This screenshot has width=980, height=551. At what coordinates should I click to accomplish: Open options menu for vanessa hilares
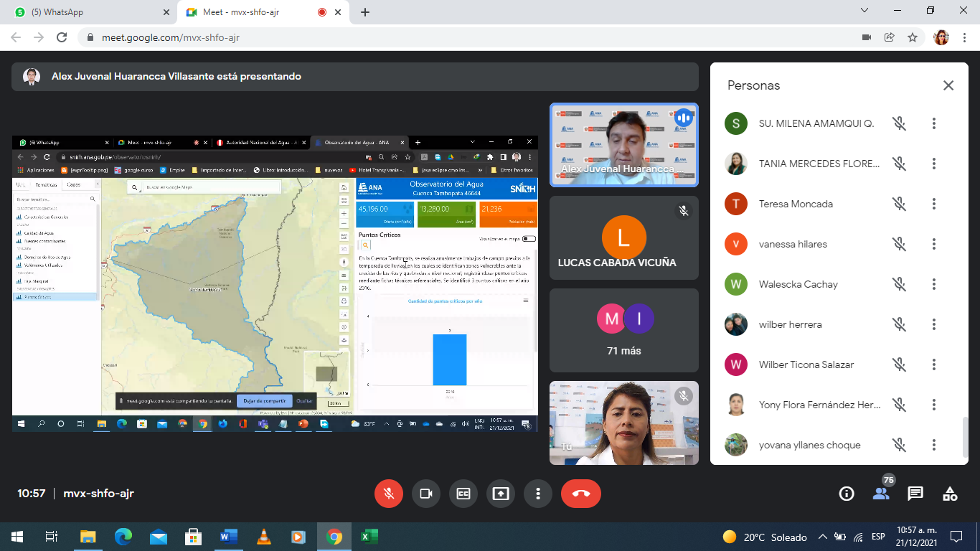click(x=934, y=244)
